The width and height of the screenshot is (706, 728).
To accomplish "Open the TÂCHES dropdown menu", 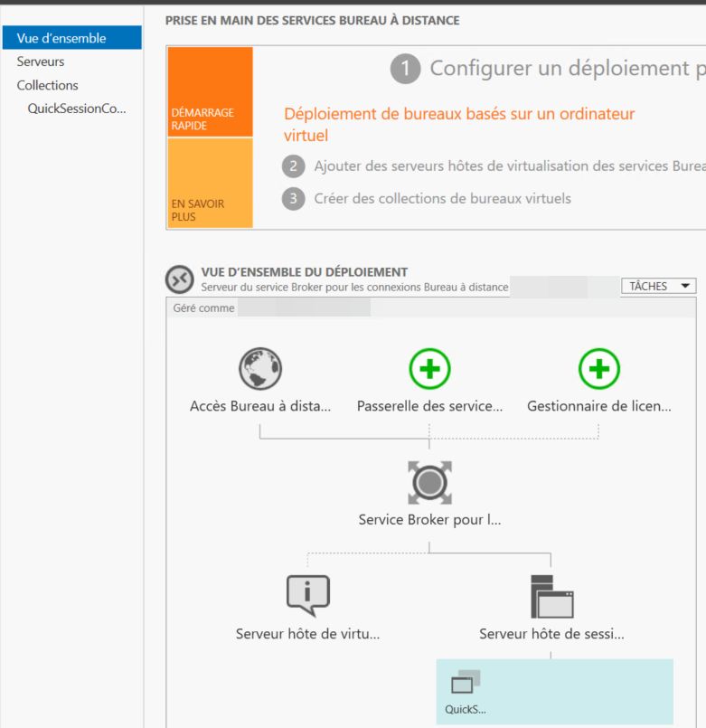I will pos(658,286).
